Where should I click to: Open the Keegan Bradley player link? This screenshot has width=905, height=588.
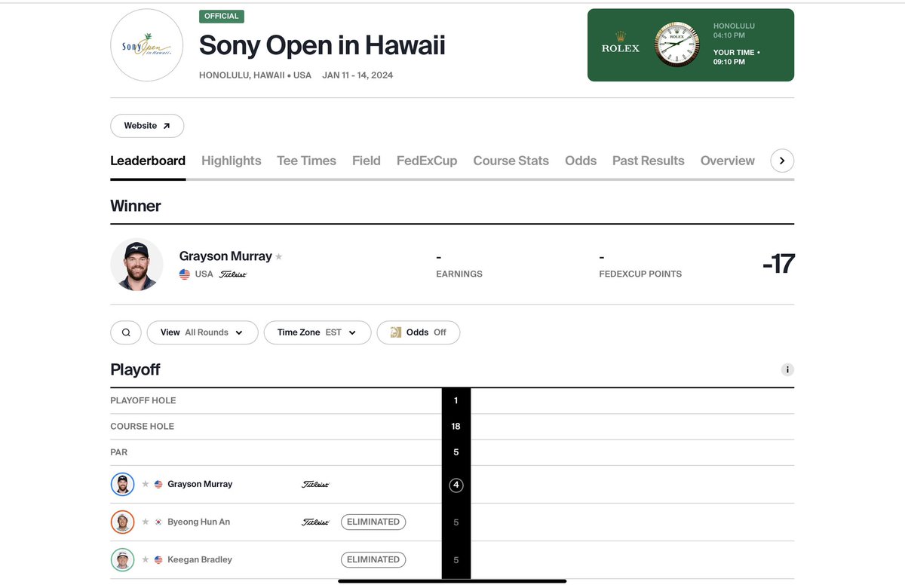click(x=200, y=559)
